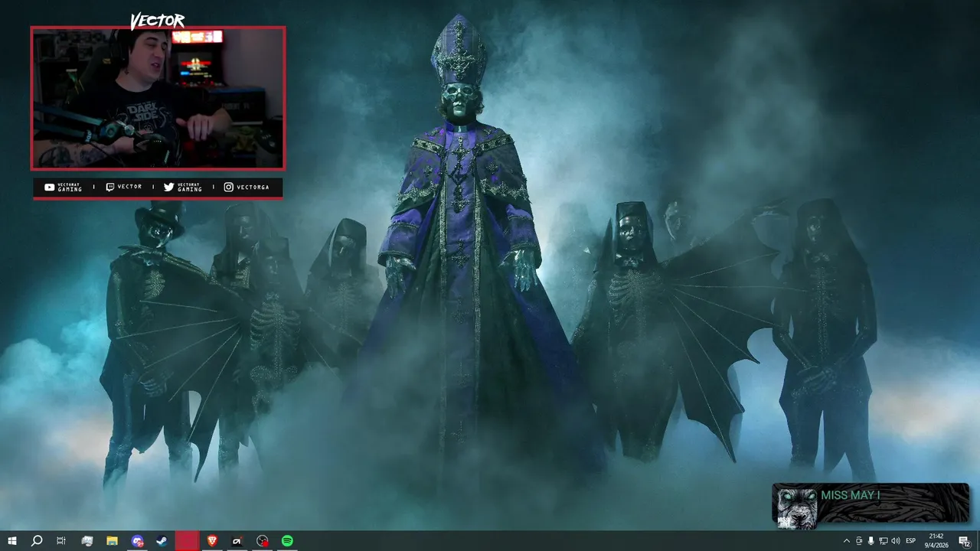Open Spotify from the taskbar
This screenshot has height=551, width=980.
click(287, 541)
